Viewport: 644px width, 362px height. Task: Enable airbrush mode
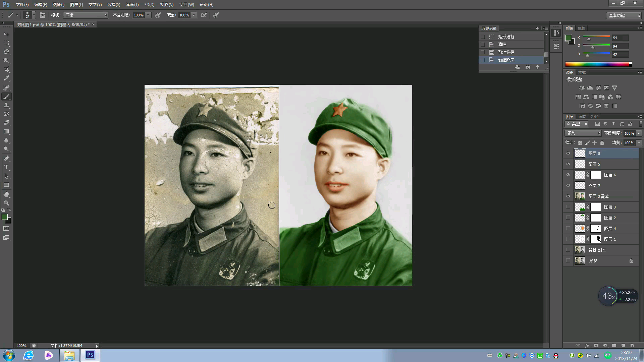coord(204,15)
